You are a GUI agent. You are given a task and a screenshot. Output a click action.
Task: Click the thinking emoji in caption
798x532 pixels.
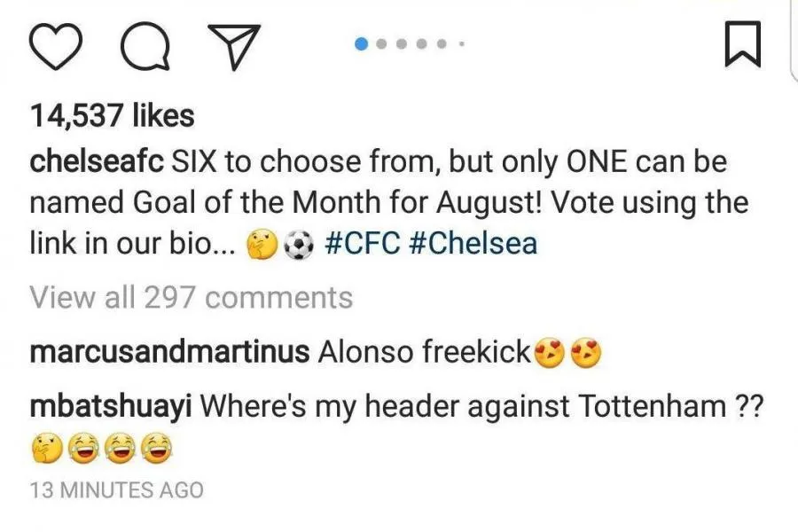(262, 245)
